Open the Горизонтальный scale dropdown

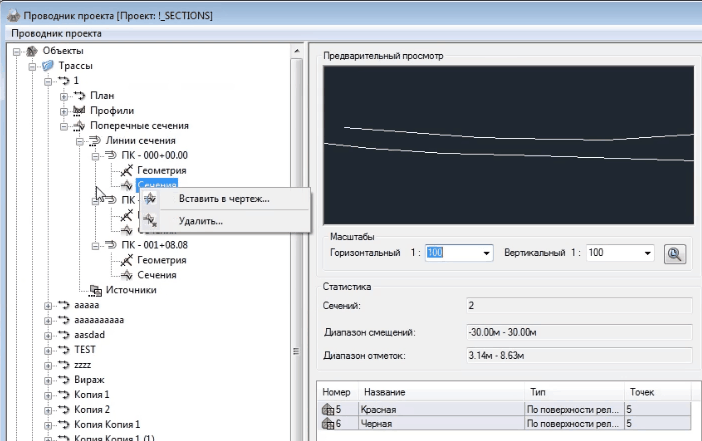487,254
